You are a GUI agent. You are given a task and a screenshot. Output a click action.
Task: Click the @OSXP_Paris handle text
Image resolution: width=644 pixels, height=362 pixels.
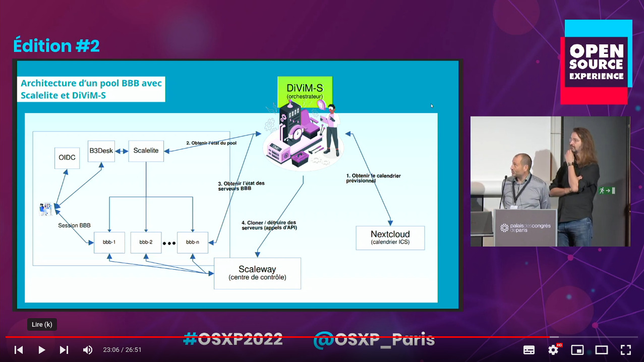pyautogui.click(x=374, y=339)
